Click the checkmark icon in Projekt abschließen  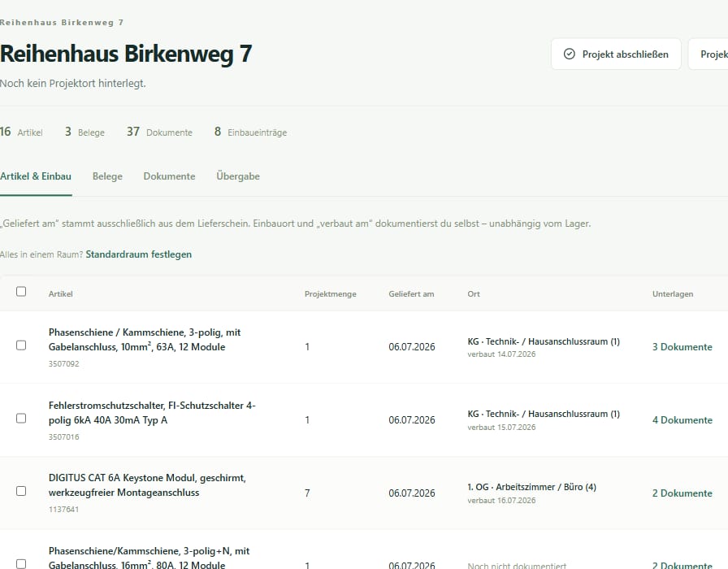coord(569,54)
